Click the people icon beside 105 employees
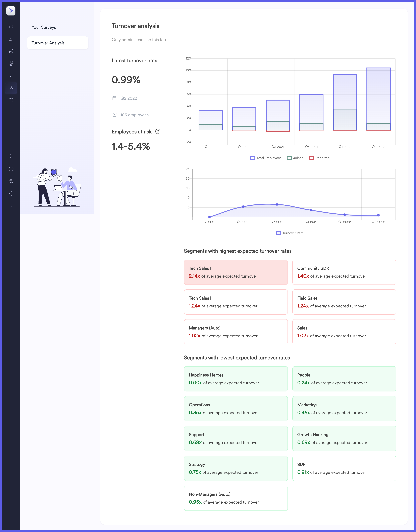The height and width of the screenshot is (532, 416). pyautogui.click(x=114, y=115)
